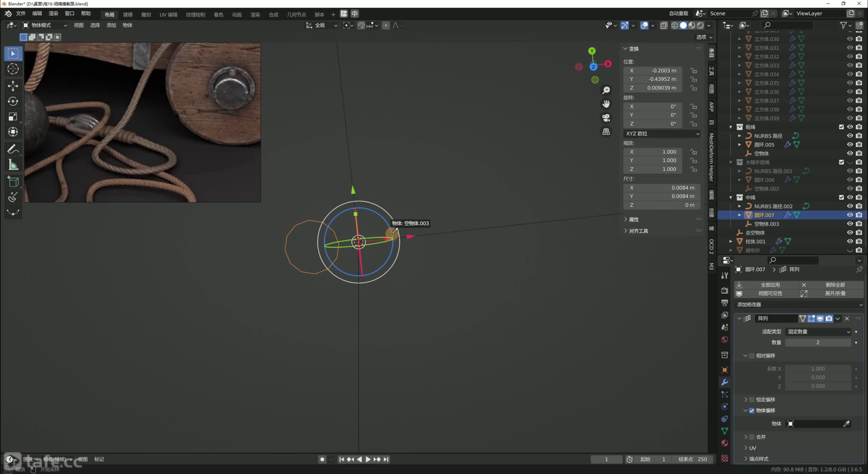Open the 添加修改器 dropdown
Screen dimensions: 868x474
[x=799, y=304]
